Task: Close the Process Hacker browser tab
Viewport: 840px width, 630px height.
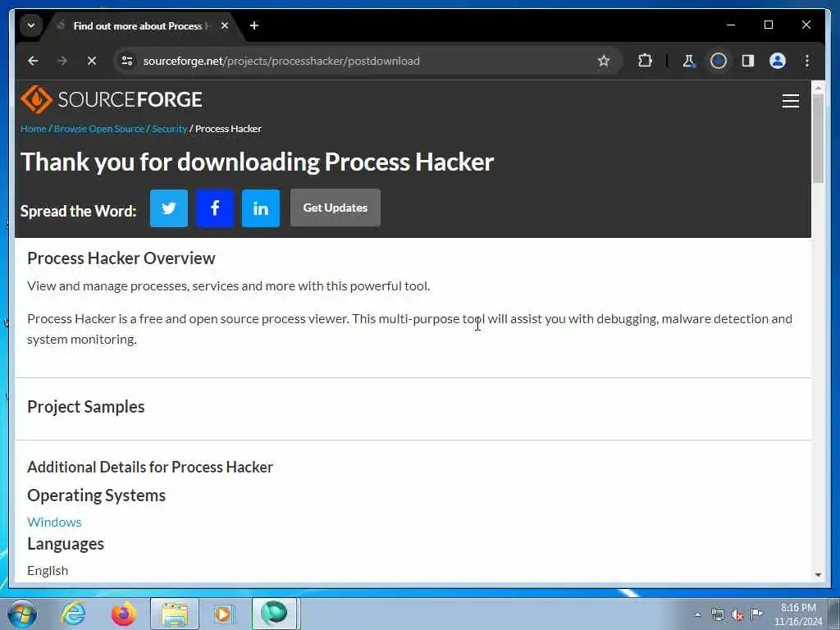Action: click(225, 25)
